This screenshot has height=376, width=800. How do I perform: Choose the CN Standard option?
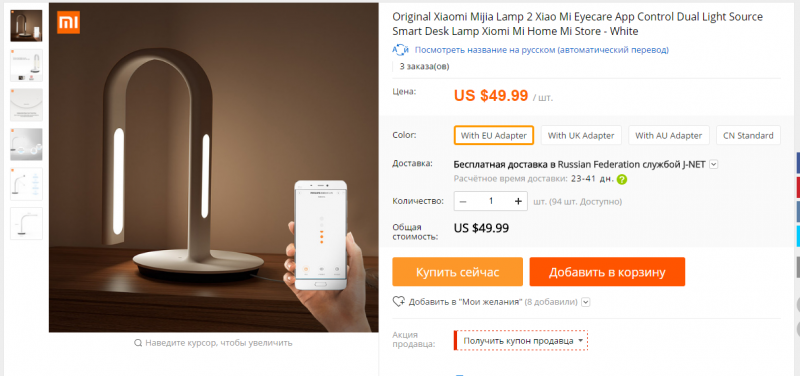tap(748, 136)
